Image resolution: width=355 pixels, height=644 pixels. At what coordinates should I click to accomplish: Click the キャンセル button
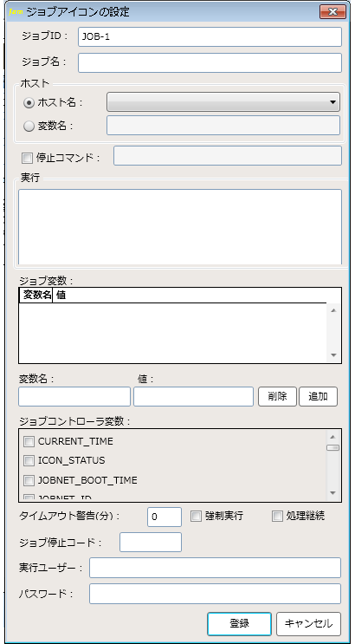pos(308,624)
